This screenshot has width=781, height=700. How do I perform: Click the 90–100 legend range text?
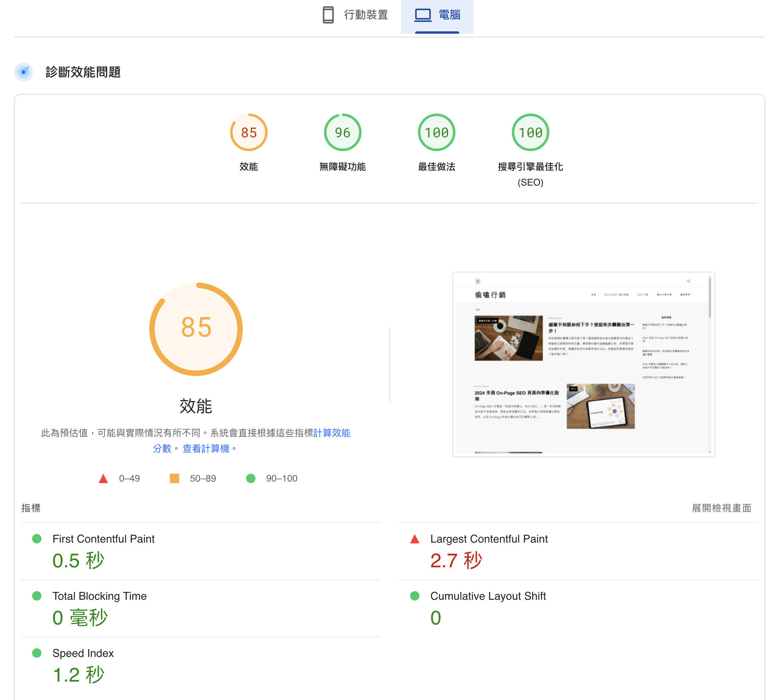point(282,478)
